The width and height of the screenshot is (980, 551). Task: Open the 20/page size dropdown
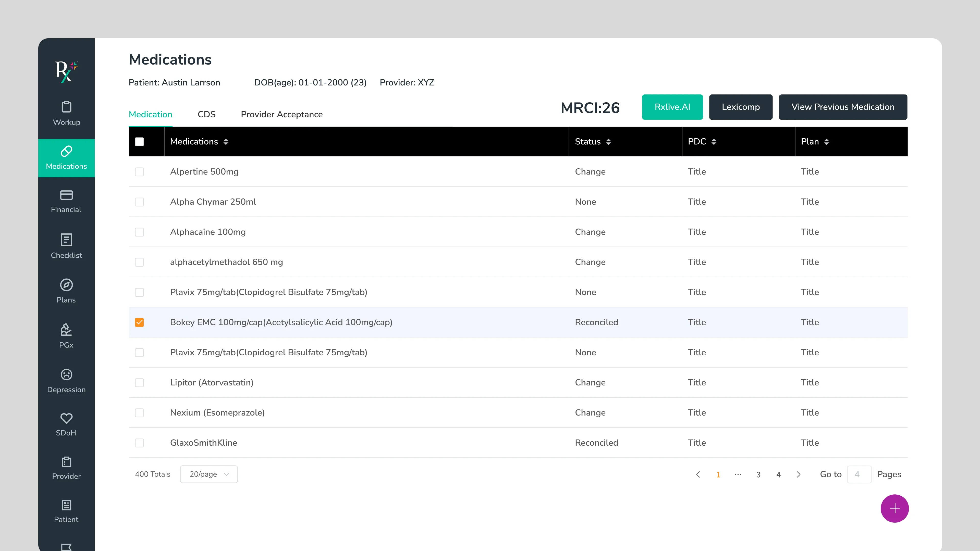(209, 474)
